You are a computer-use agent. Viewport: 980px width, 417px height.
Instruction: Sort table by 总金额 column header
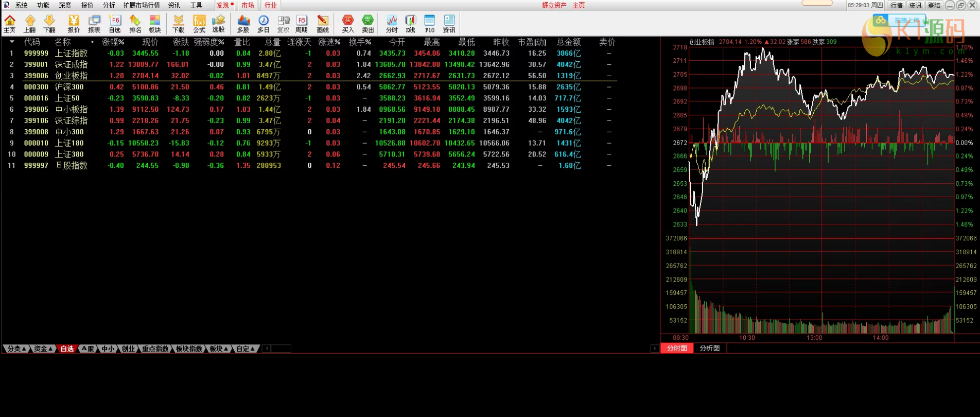click(x=569, y=42)
